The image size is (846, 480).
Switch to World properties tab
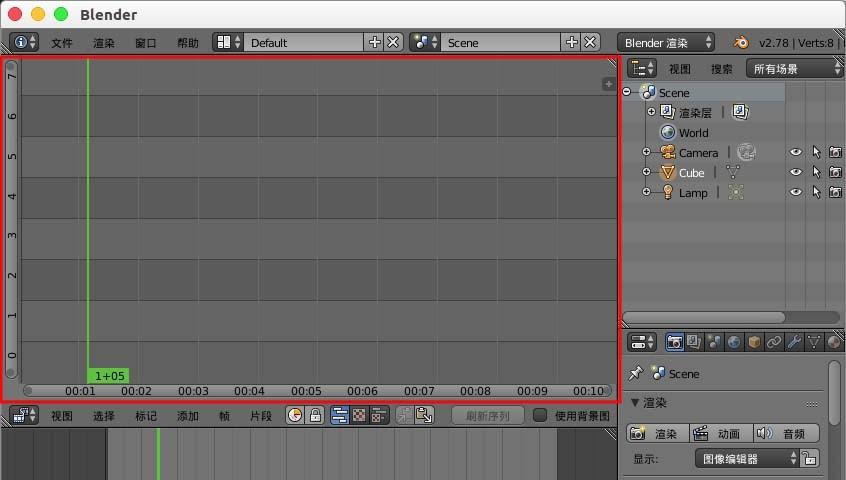tap(734, 342)
